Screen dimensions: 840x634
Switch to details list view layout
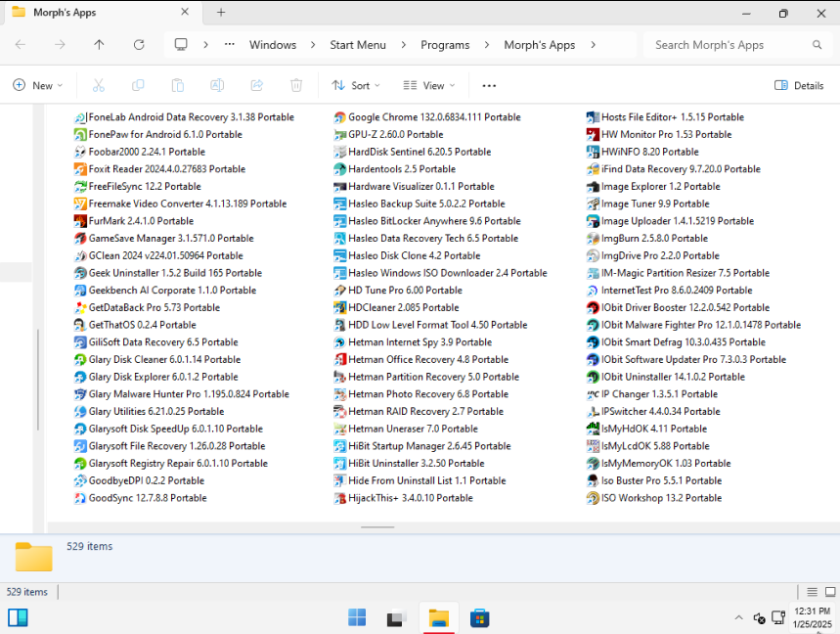tap(813, 592)
